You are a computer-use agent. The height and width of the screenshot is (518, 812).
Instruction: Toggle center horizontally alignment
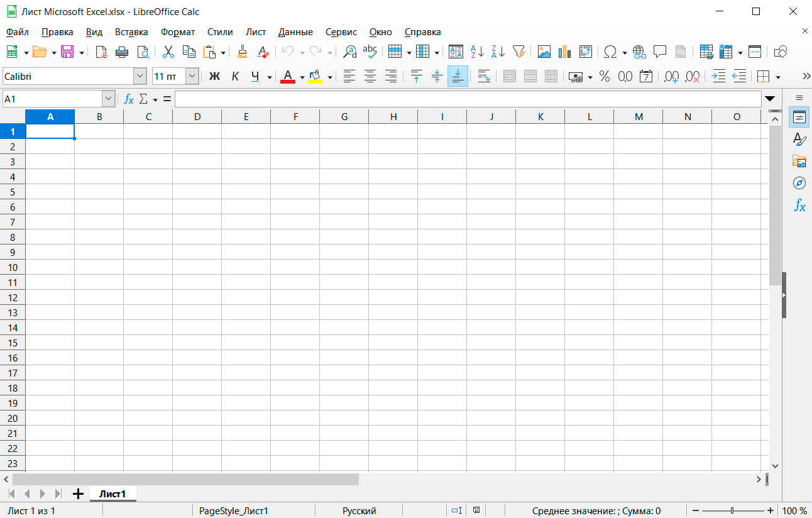pos(370,77)
